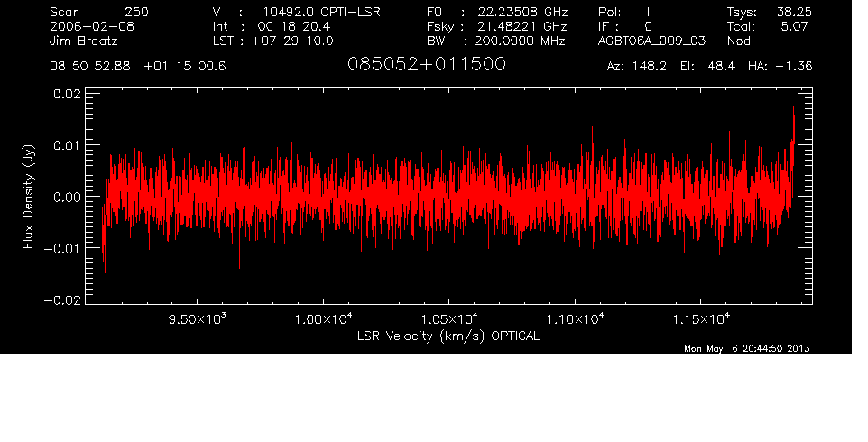Click x-axis tick label 9.50×10³
Screen dimensions: 868x442
pyautogui.click(x=197, y=319)
